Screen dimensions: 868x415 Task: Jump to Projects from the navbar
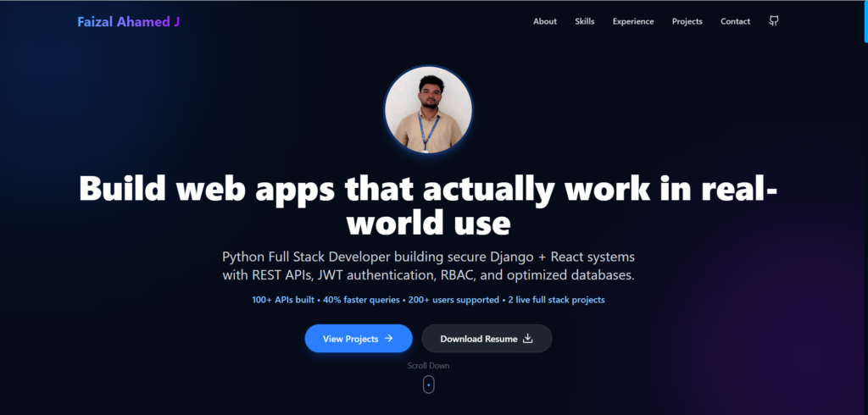tap(687, 21)
